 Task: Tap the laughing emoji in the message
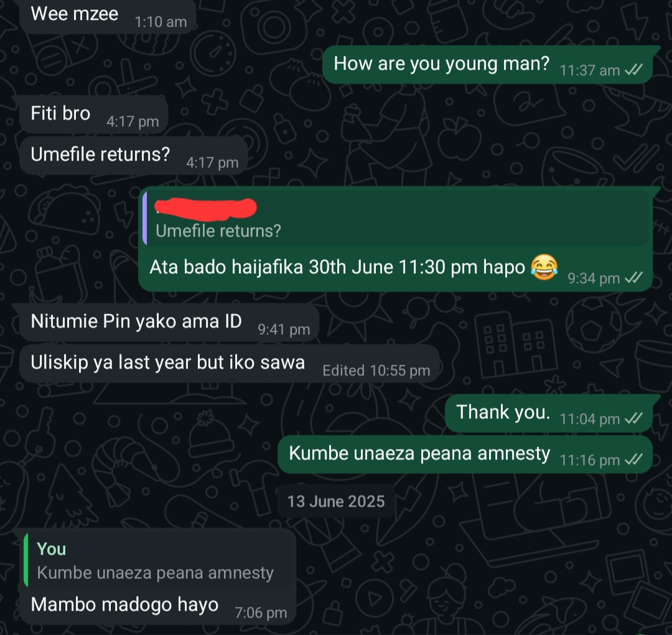click(543, 267)
